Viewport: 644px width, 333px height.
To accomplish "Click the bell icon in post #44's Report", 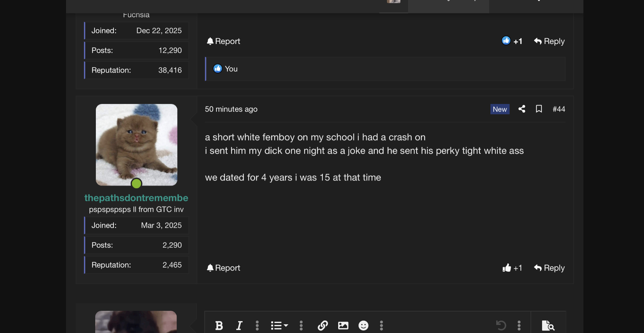I will coord(210,268).
